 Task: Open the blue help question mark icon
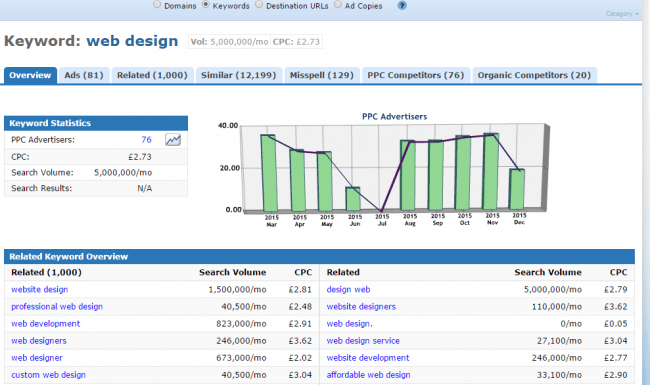click(402, 5)
